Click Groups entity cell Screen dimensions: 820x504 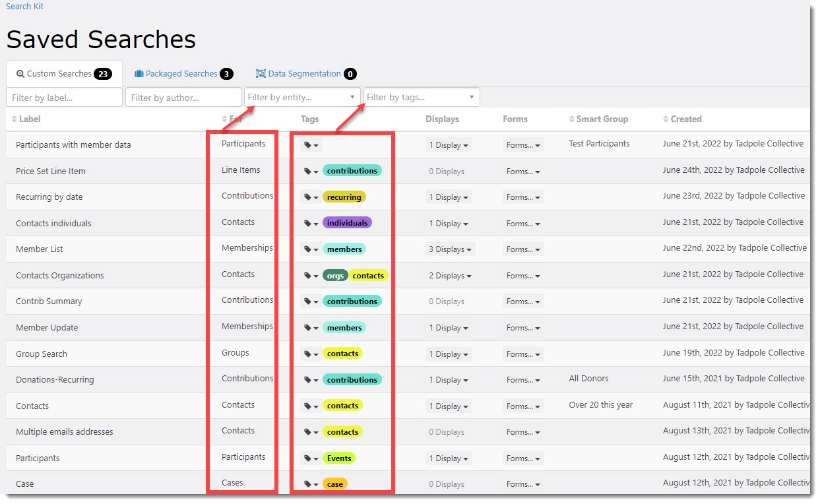pos(236,353)
